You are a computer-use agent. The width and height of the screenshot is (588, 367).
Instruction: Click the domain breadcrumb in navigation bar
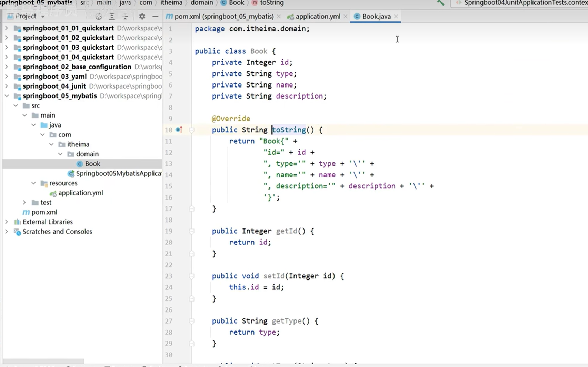[202, 3]
